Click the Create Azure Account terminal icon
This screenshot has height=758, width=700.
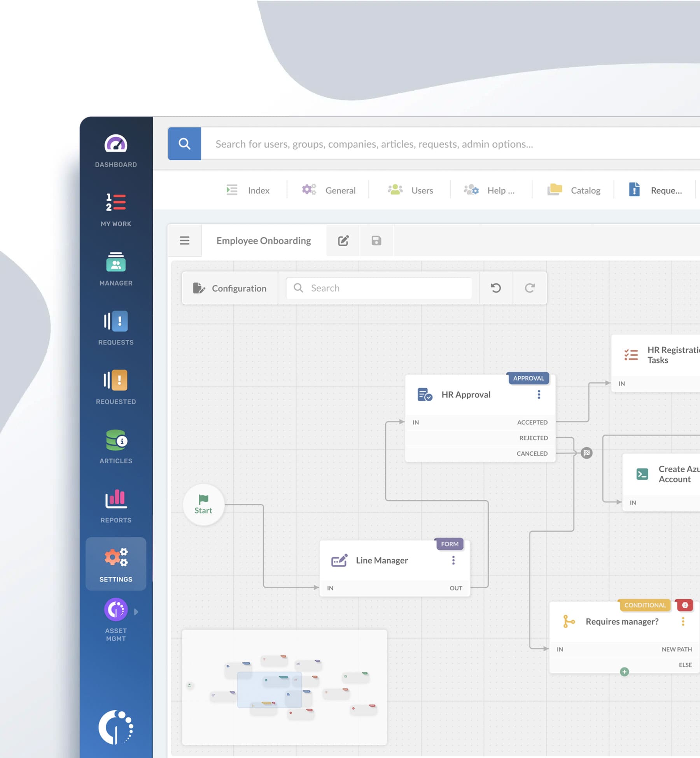click(x=642, y=474)
